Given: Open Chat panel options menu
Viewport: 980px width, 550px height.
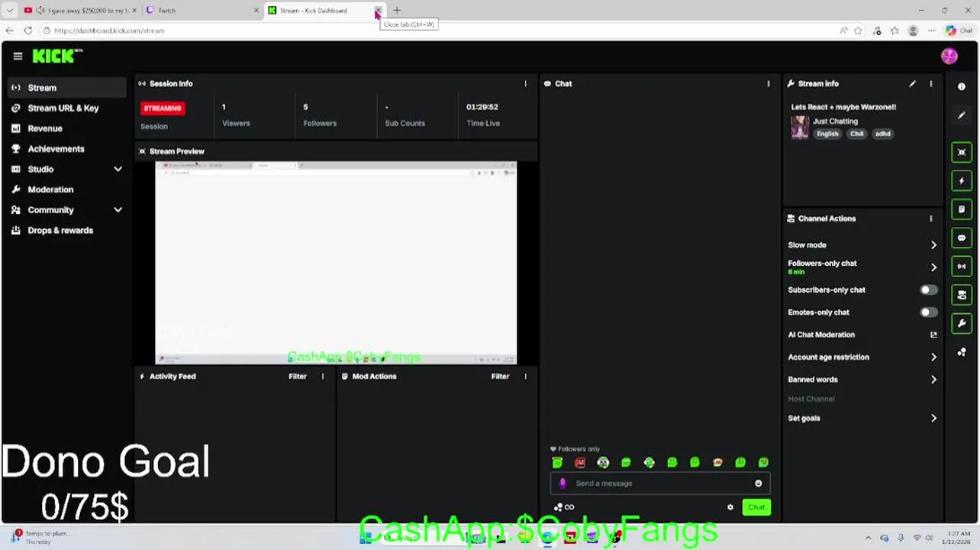Looking at the screenshot, I should coord(769,83).
